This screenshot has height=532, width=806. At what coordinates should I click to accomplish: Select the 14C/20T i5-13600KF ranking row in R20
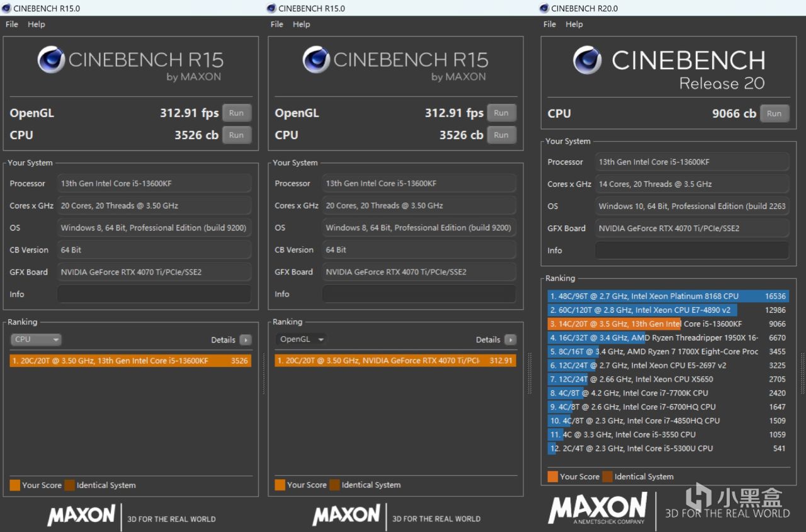668,324
